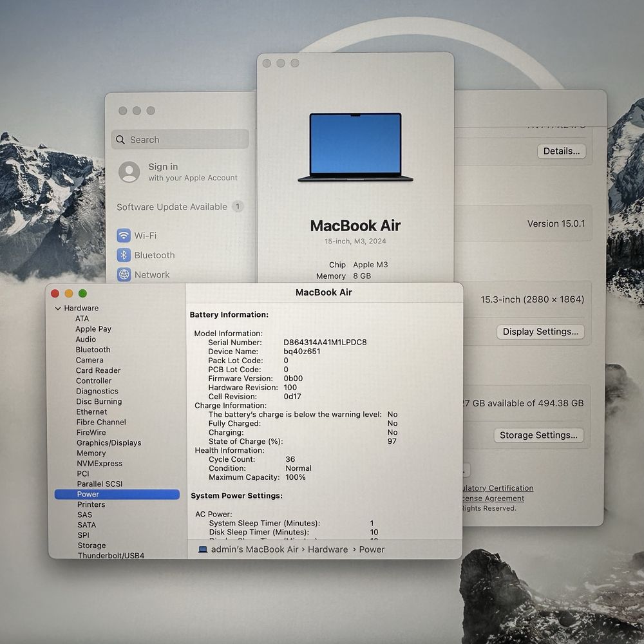This screenshot has height=644, width=644.
Task: Open Display Settings... button
Action: tap(540, 332)
